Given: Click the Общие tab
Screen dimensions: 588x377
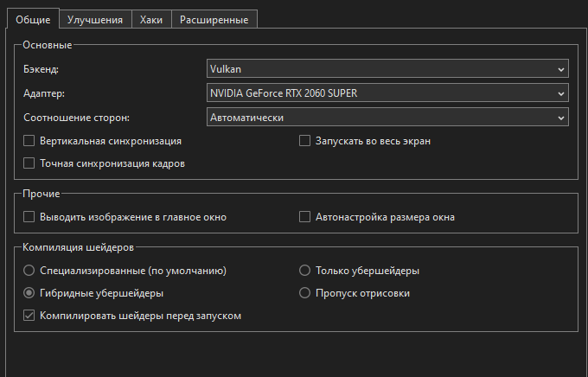Looking at the screenshot, I should pyautogui.click(x=33, y=19).
